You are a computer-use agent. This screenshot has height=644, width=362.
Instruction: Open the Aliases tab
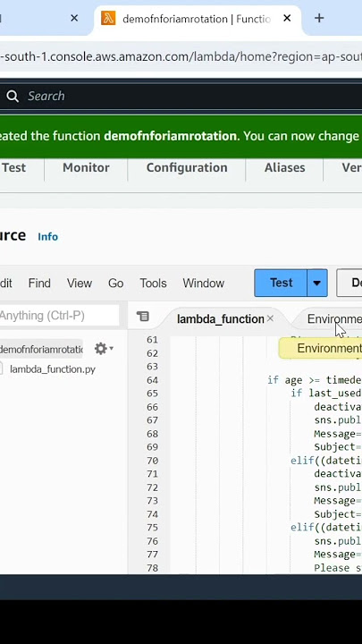point(284,167)
